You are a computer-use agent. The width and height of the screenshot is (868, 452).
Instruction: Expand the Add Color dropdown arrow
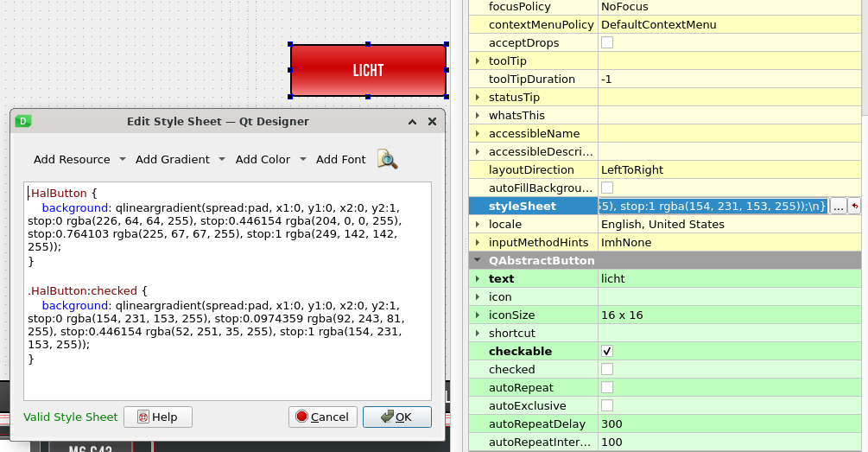(x=302, y=160)
